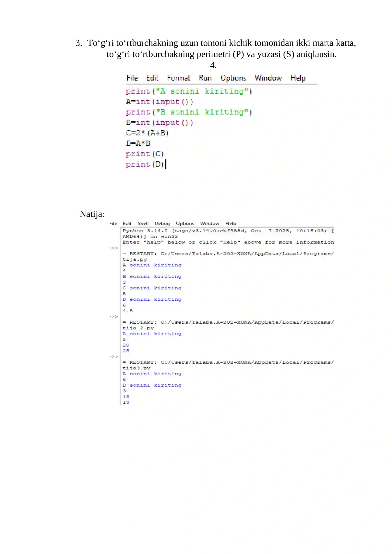Open the shell window's File menu
Viewport: 392px width, 554px height.
113,223
